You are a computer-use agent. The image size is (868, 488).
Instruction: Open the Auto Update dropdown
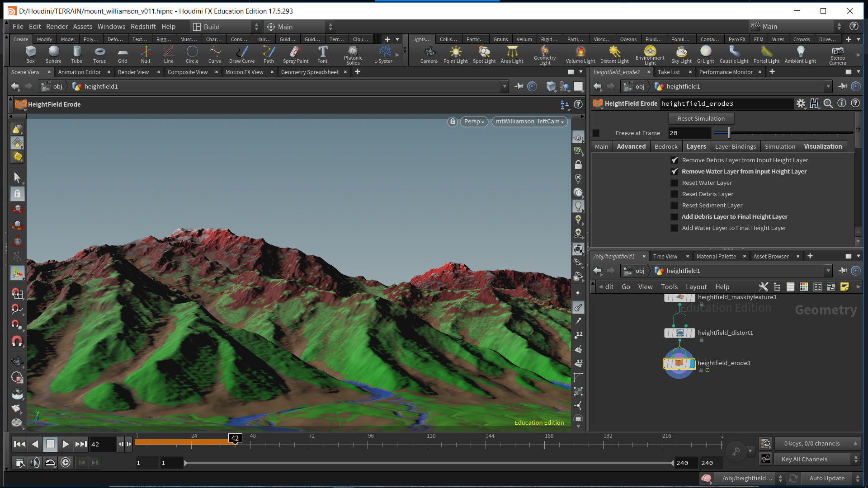pyautogui.click(x=832, y=478)
